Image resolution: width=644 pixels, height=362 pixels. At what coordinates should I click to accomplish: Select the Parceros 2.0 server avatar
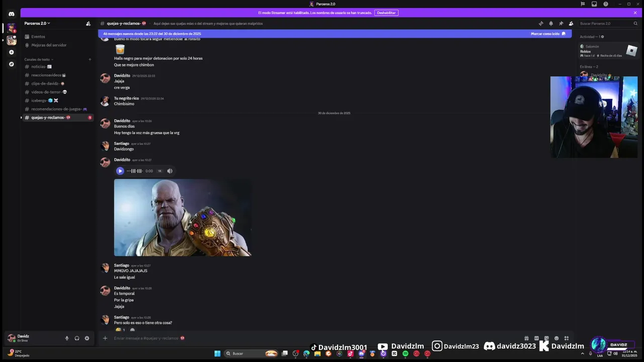pyautogui.click(x=11, y=28)
